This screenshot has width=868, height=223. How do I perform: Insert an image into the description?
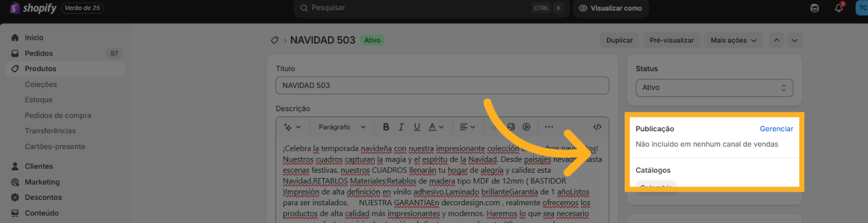511,127
